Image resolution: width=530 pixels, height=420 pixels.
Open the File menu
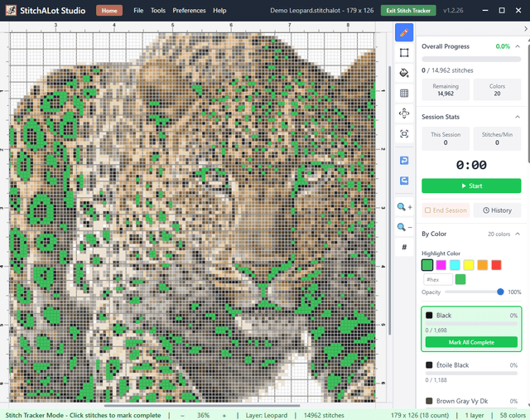138,11
